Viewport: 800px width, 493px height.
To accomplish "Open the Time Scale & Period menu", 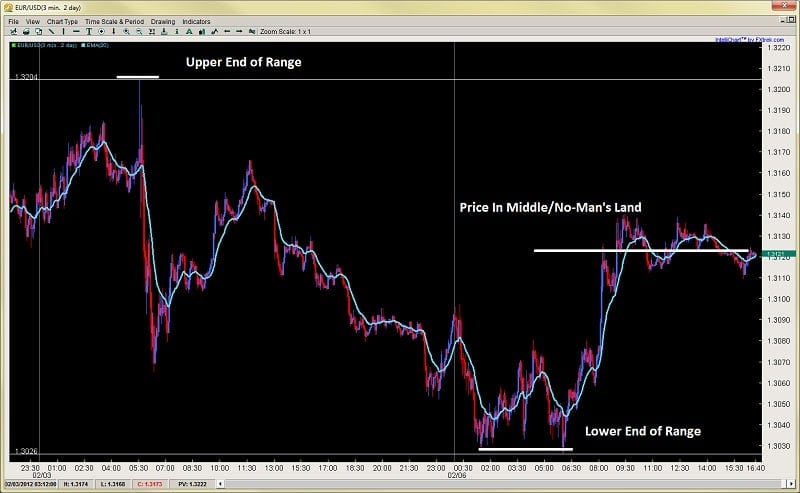I will [x=114, y=21].
